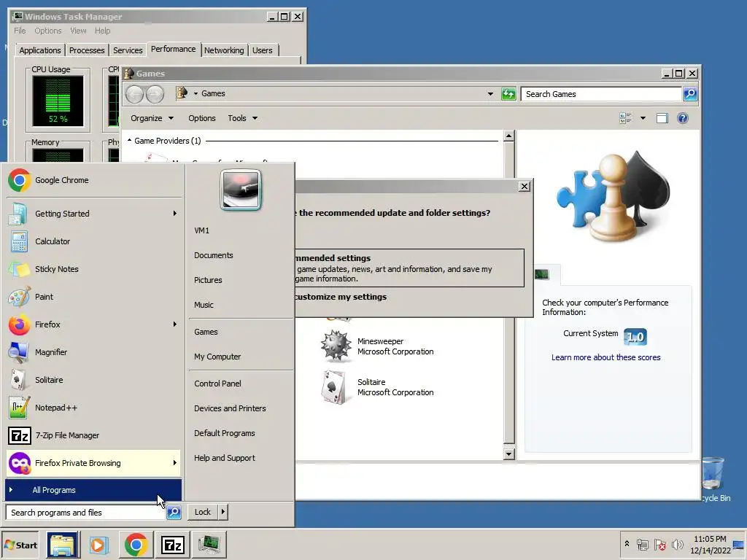Open view options dropdown arrow in Games
This screenshot has height=560, width=747.
pos(643,118)
